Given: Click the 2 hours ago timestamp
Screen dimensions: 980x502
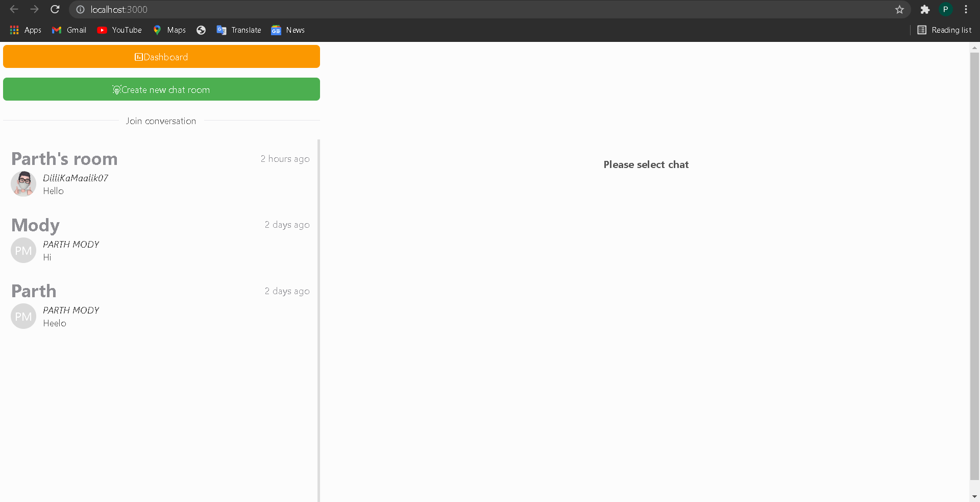Looking at the screenshot, I should (285, 159).
